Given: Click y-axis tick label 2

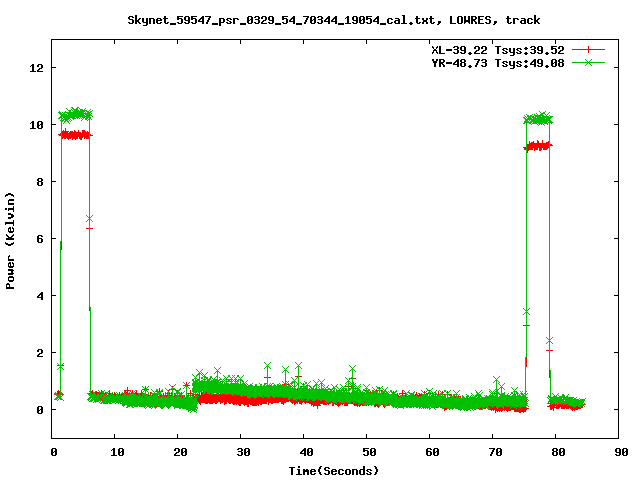Looking at the screenshot, I should (x=40, y=353).
